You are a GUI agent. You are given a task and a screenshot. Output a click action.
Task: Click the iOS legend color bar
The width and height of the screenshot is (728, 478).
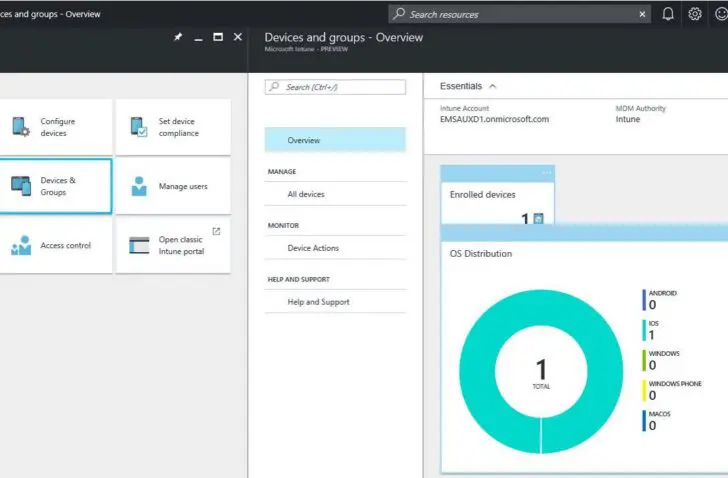(644, 330)
